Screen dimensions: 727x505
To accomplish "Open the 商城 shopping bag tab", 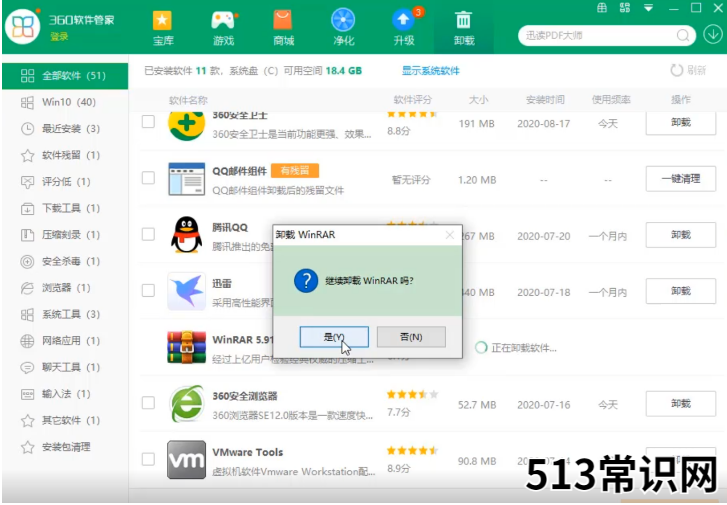I will click(x=283, y=28).
